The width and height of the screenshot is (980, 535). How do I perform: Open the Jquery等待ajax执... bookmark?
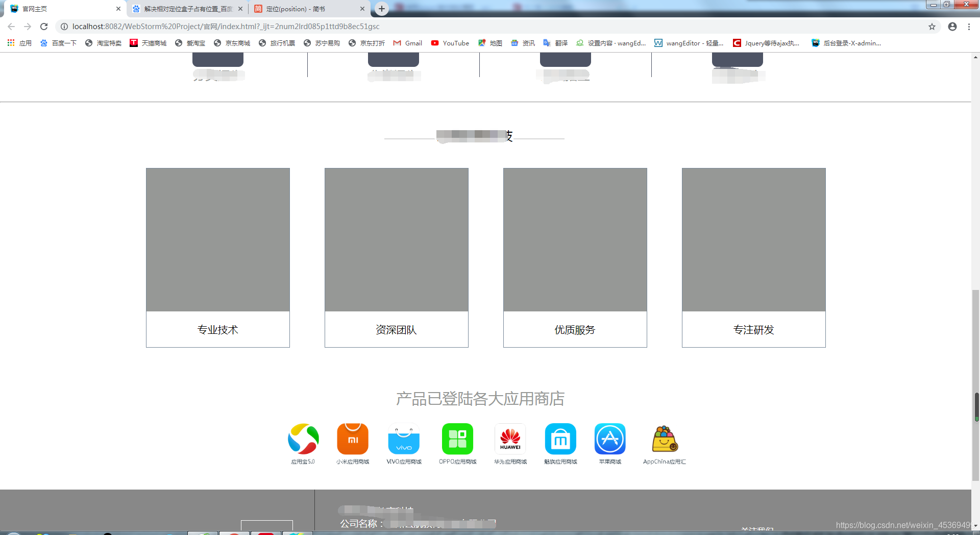click(766, 43)
